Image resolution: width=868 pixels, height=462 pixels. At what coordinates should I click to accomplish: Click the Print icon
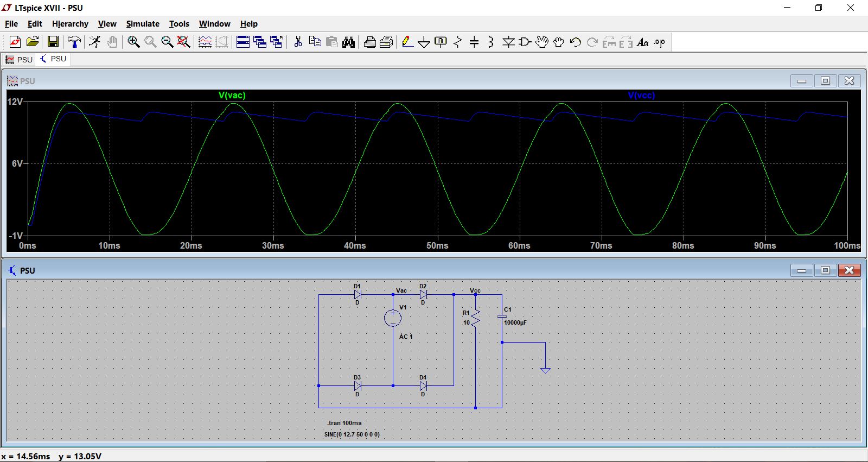point(370,42)
